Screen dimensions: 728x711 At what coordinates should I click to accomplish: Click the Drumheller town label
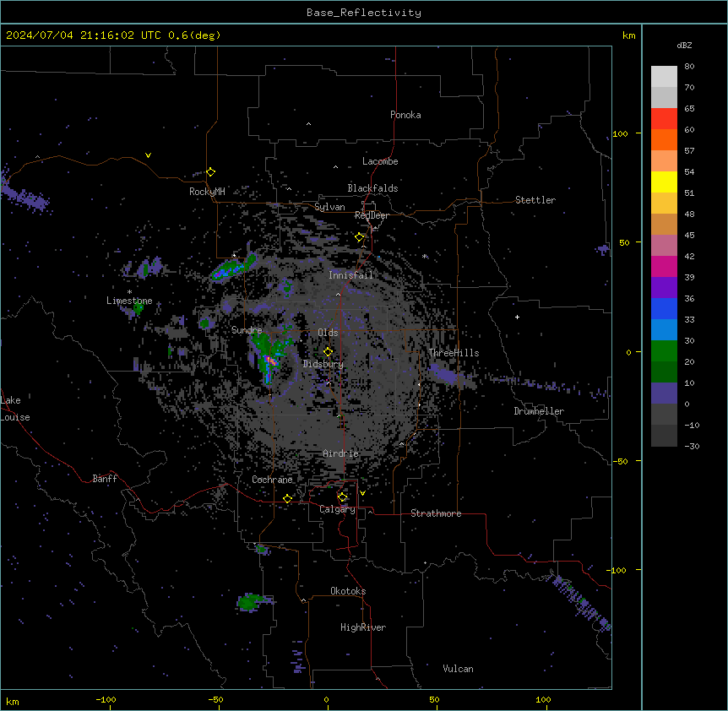pos(539,411)
